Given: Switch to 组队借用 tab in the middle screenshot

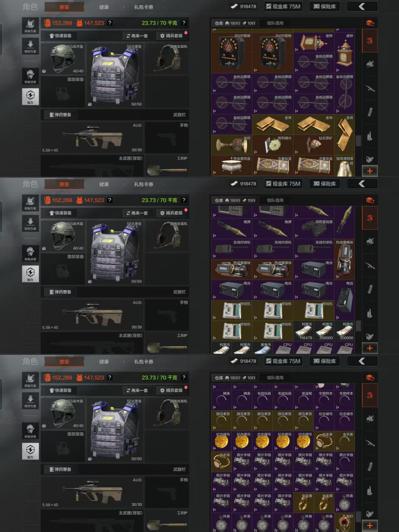Looking at the screenshot, I should coord(275,200).
